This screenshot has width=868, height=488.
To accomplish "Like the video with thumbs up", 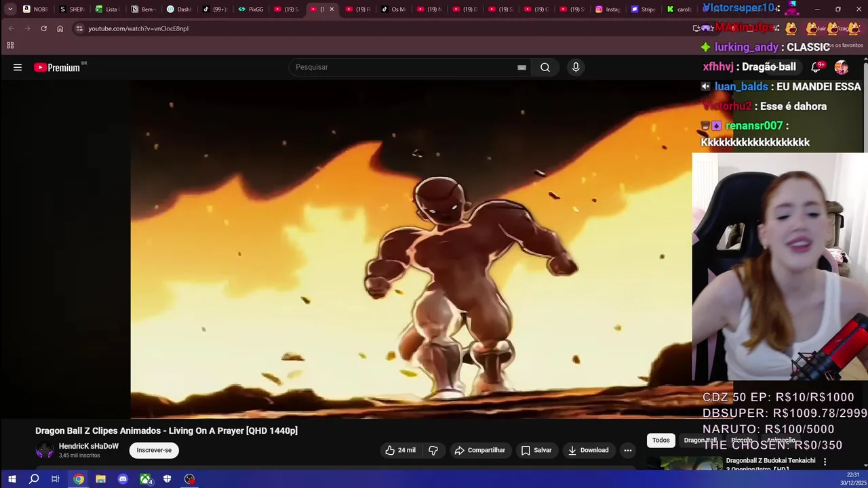I will [x=401, y=450].
